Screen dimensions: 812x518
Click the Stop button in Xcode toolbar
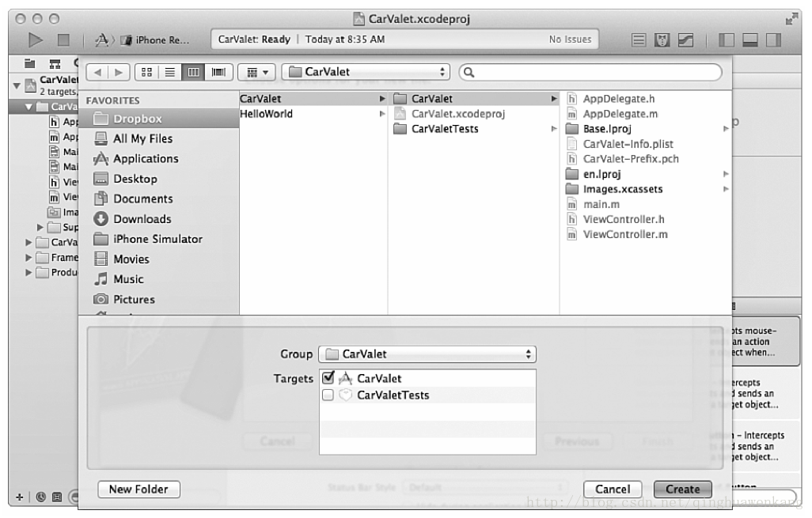pos(63,40)
